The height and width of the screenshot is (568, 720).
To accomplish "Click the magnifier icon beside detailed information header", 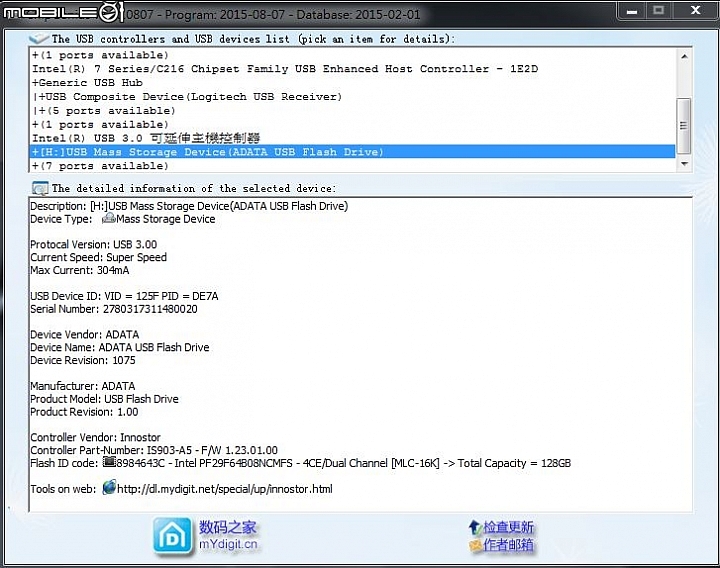I will click(x=40, y=188).
